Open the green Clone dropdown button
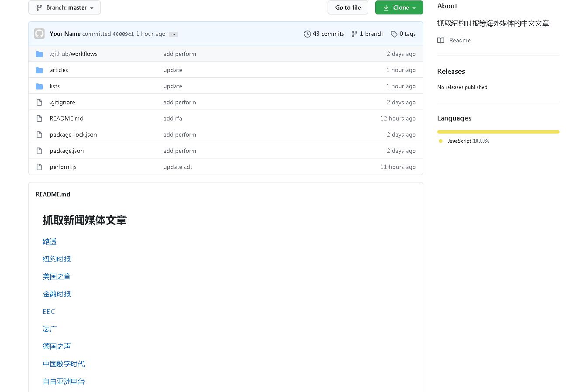Image resolution: width=584 pixels, height=392 pixels. click(399, 7)
